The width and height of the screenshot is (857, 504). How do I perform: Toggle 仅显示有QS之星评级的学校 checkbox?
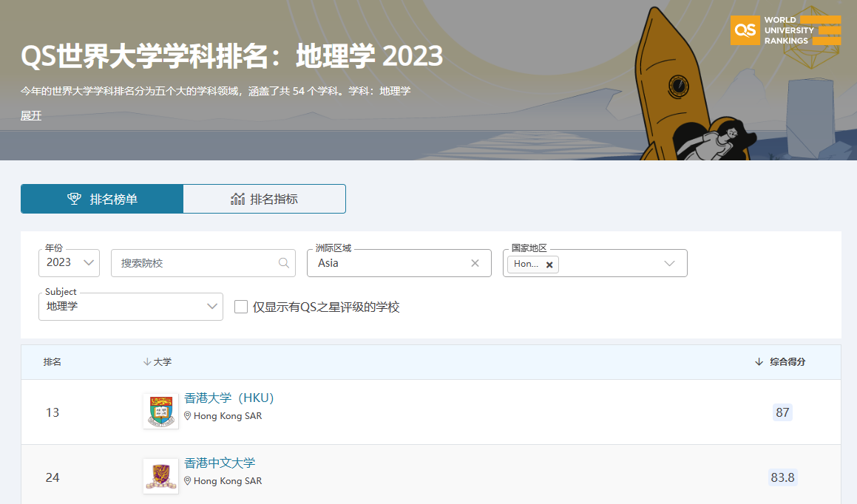[241, 307]
